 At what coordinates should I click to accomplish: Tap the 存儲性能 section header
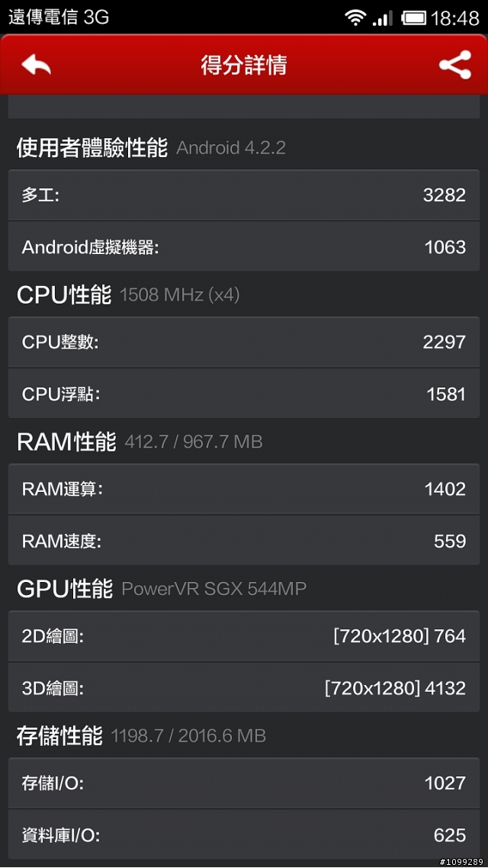[x=59, y=736]
